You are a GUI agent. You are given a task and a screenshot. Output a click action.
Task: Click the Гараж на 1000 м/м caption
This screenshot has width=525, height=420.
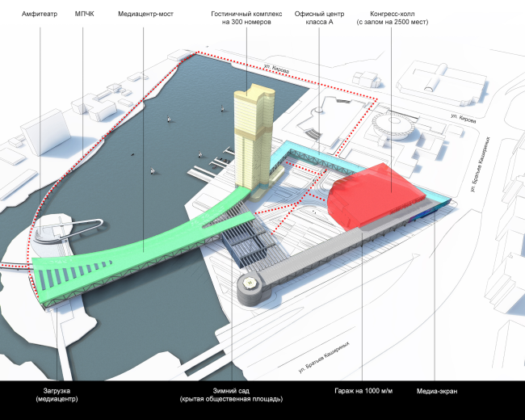tap(363, 391)
